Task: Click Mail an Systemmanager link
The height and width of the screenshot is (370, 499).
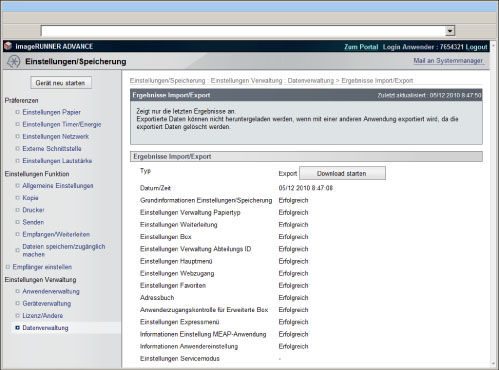Action: coord(448,61)
